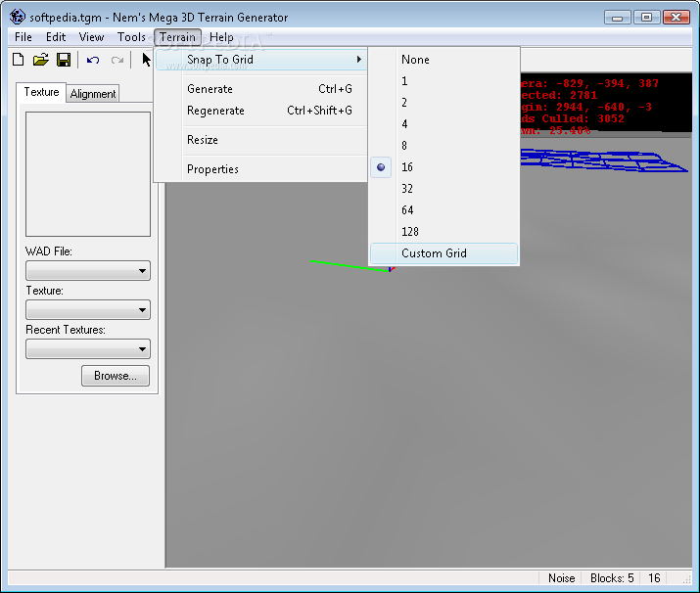Set snap grid size to 4
Screen dimensions: 700x593
coord(443,124)
